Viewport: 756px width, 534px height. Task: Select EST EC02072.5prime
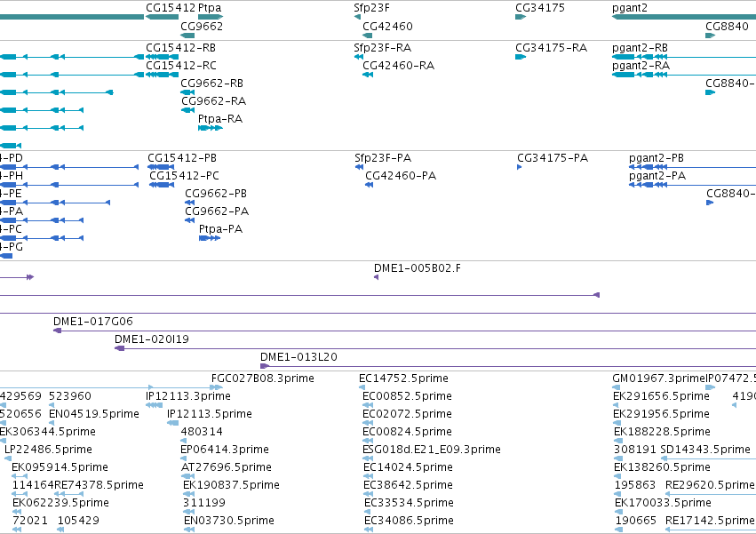point(409,414)
